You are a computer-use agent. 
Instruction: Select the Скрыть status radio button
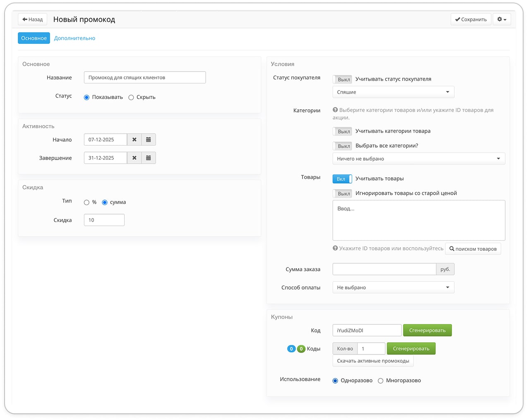[131, 98]
